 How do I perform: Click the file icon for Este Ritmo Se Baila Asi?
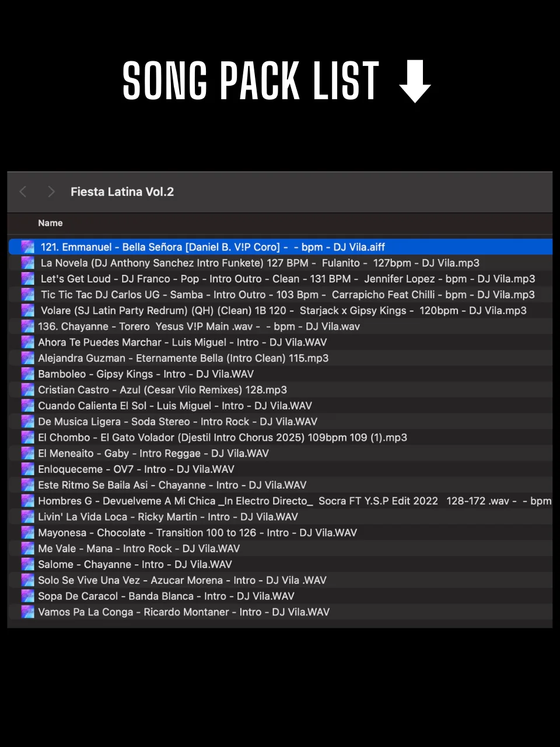click(x=27, y=484)
